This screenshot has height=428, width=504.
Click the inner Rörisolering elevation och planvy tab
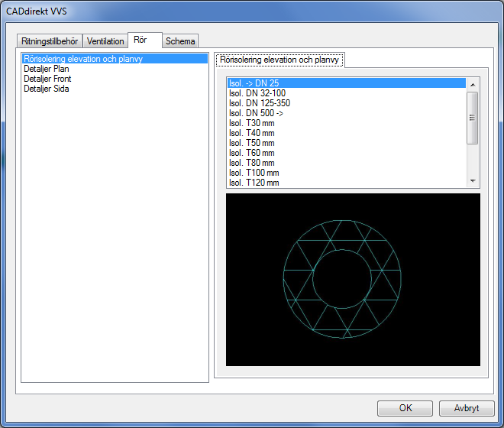tap(279, 60)
